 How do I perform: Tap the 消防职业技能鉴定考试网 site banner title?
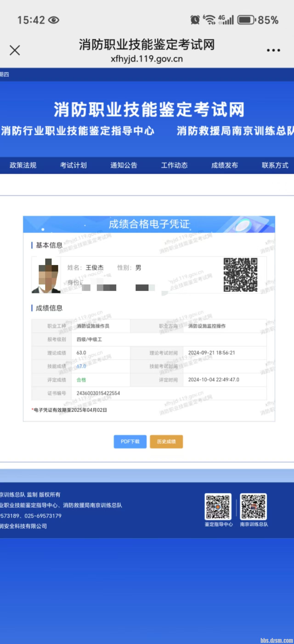[149, 109]
